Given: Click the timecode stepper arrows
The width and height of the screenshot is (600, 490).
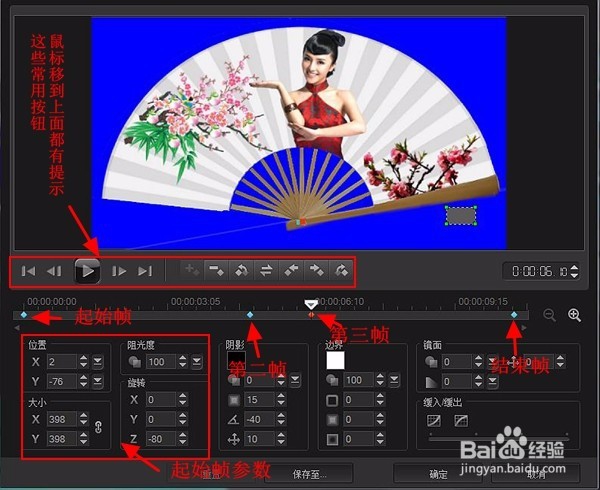Looking at the screenshot, I should pyautogui.click(x=574, y=271).
